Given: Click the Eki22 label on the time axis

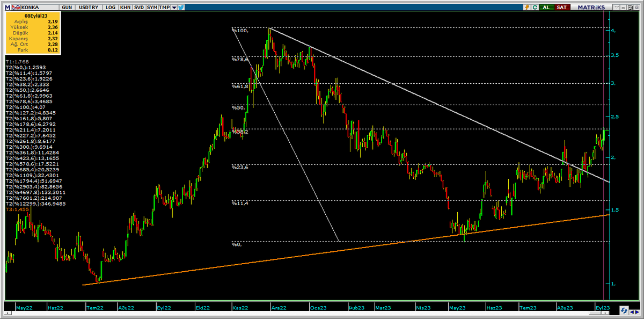Looking at the screenshot, I should [x=203, y=308].
